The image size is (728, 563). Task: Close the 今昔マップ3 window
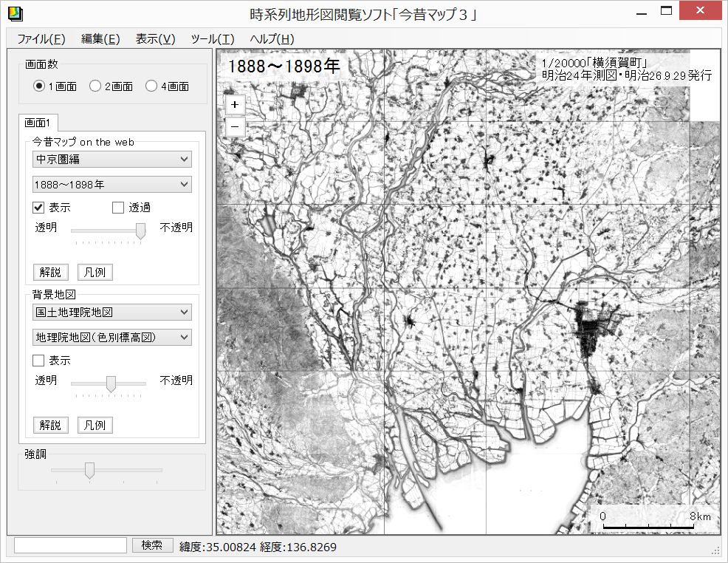[701, 10]
